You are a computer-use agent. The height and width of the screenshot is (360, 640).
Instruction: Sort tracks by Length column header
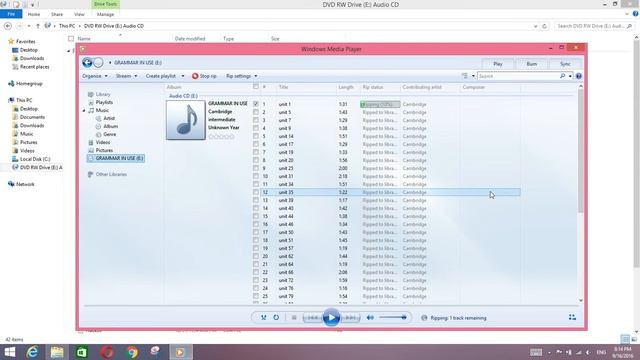tap(346, 87)
